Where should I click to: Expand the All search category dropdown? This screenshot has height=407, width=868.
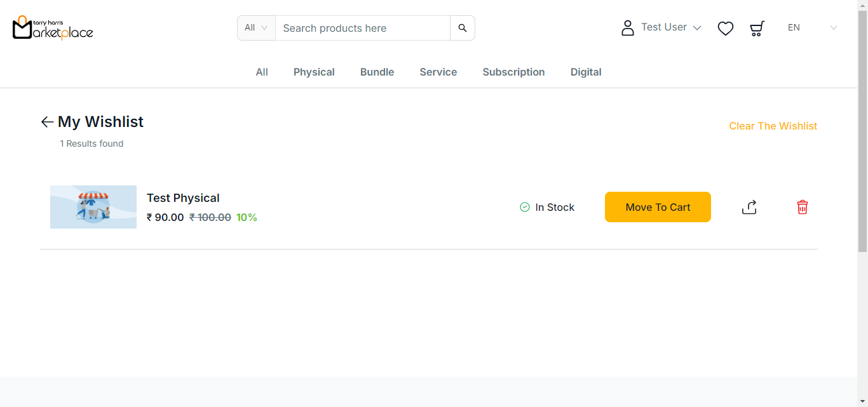(x=256, y=28)
